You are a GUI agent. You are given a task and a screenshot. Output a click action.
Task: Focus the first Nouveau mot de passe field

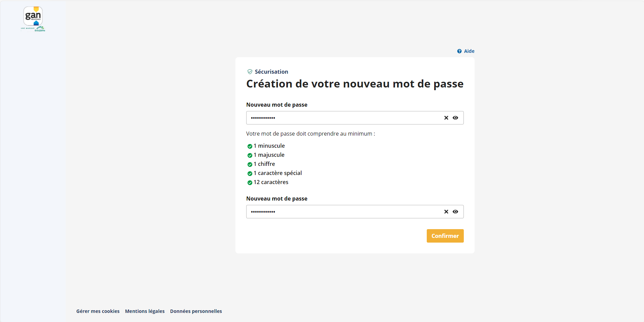pyautogui.click(x=344, y=118)
